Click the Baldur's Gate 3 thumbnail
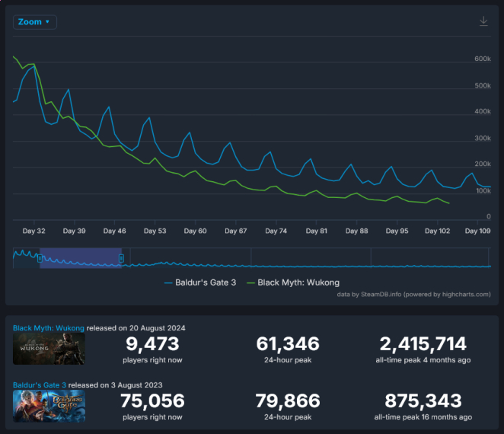Screen dimensions: 504x434 tap(49, 406)
